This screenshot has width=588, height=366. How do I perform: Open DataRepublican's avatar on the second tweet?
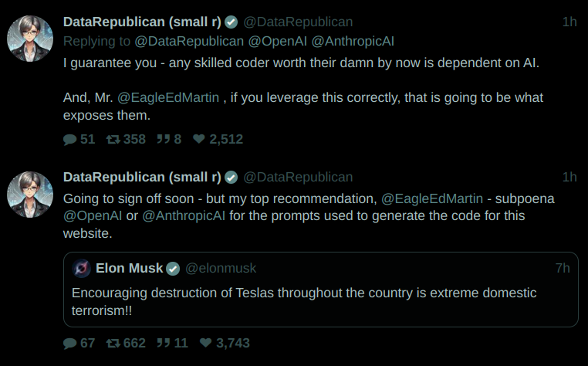tap(30, 193)
